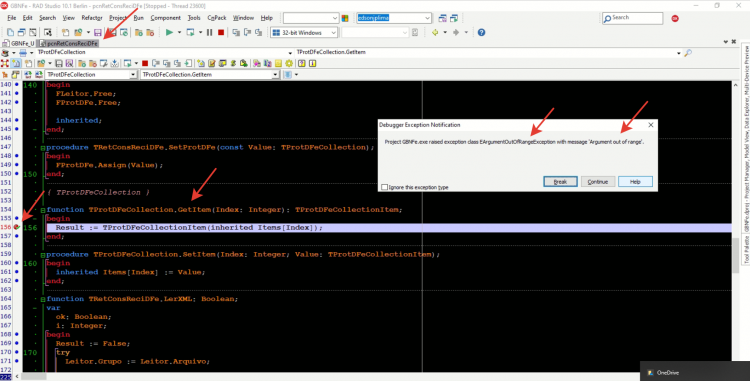Collapse the LerXML function fold marker
750x381 pixels.
coord(43,299)
